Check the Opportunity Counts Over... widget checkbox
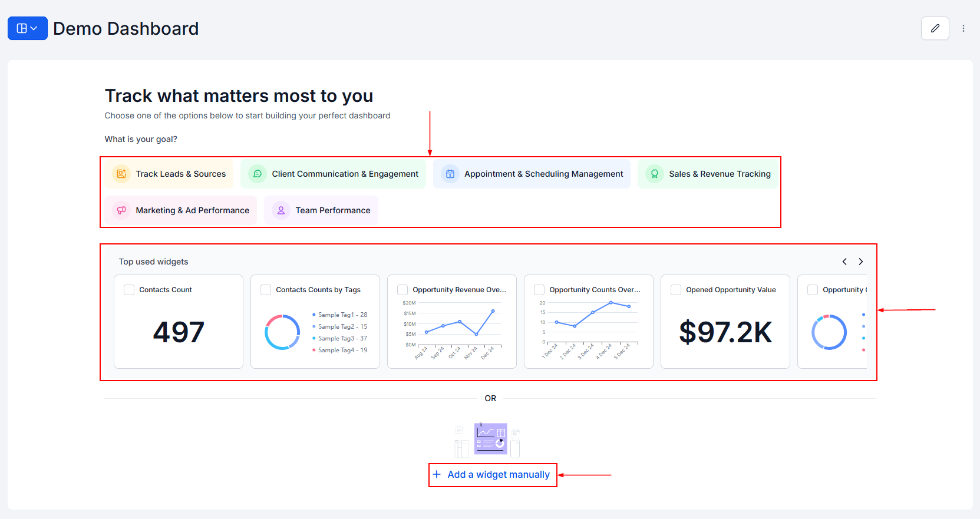 (539, 290)
